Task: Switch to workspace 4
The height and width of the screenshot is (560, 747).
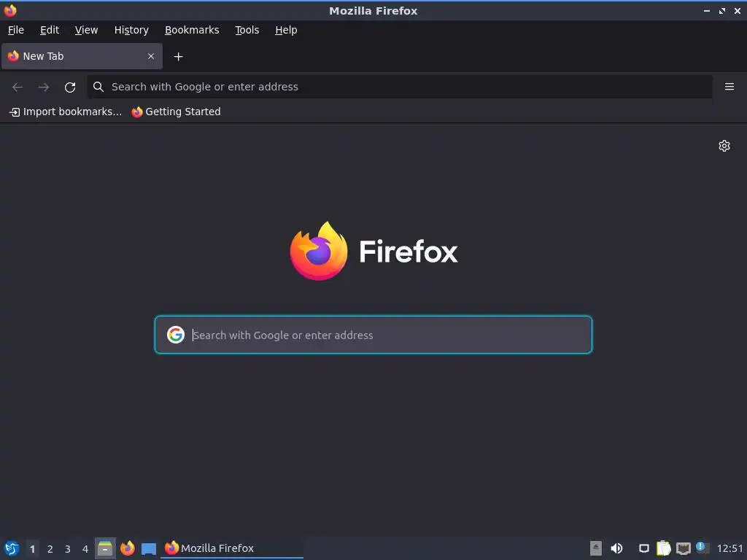Action: click(x=85, y=549)
